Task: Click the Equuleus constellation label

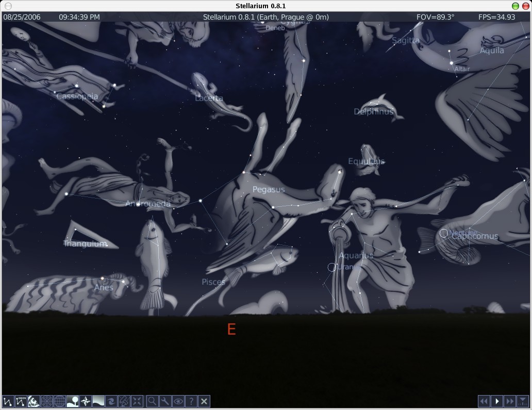Action: [x=367, y=161]
